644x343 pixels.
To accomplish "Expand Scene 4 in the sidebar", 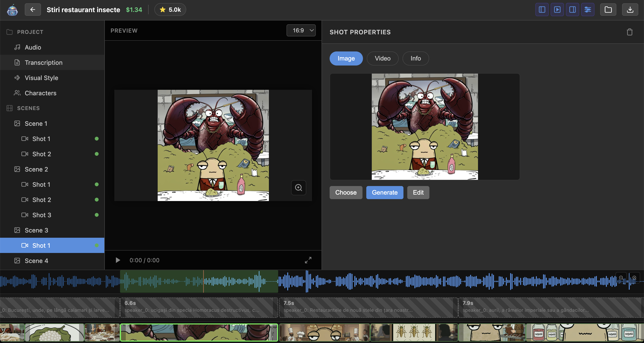I will [36, 261].
